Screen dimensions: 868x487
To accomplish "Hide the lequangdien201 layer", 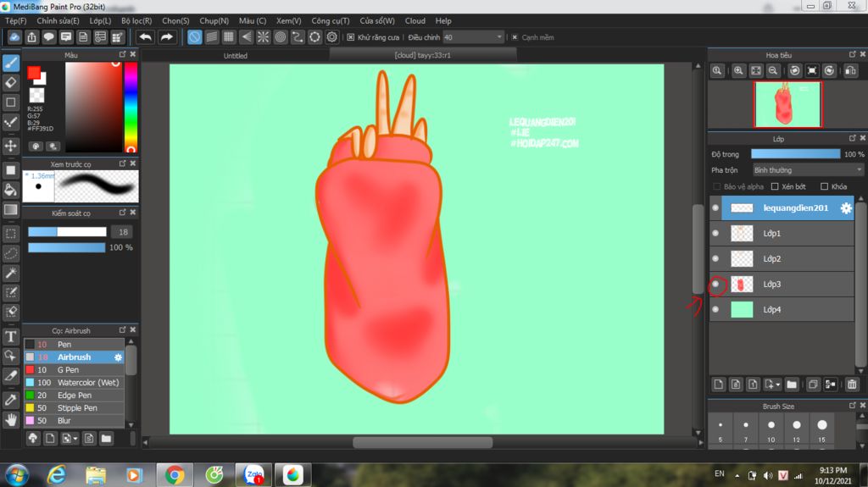I will point(715,208).
